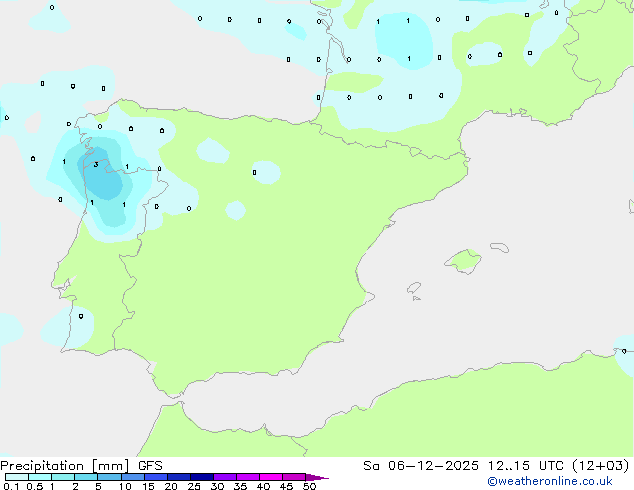
Task: Click the legend label '0.1'
Action: (x=11, y=486)
